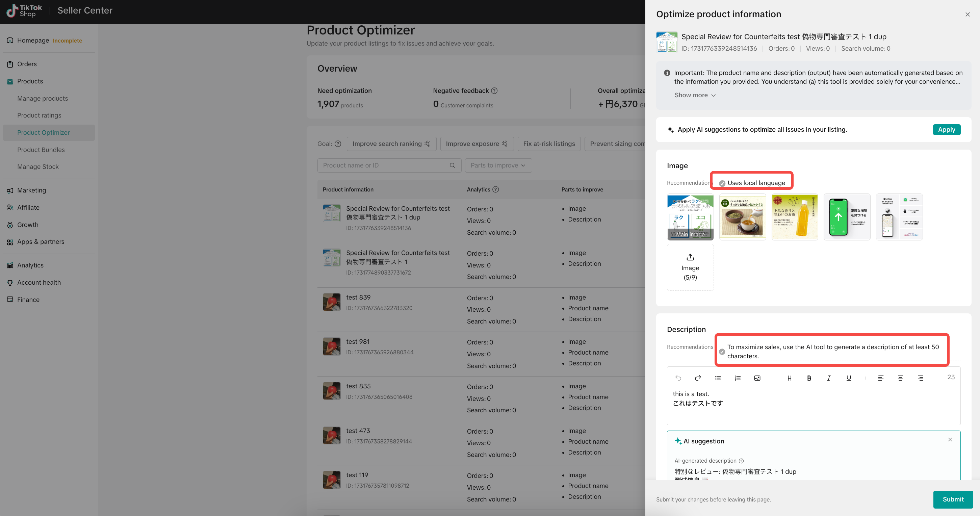Image resolution: width=980 pixels, height=516 pixels.
Task: Click the Homepage house icon
Action: tap(10, 40)
